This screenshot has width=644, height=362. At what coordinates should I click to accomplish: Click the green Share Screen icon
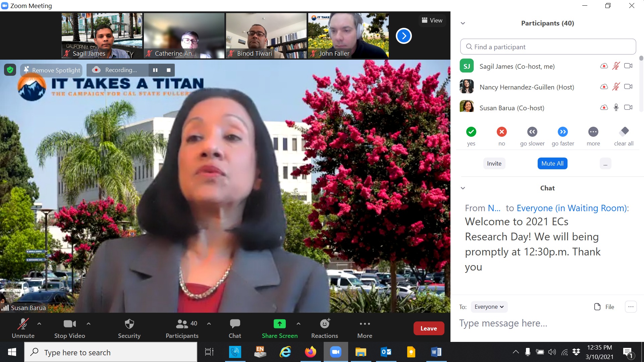pos(280,324)
